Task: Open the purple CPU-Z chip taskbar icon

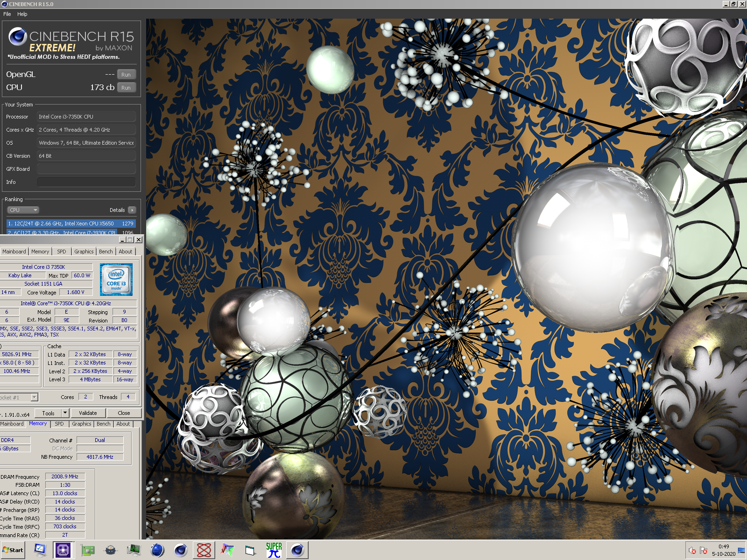Action: click(63, 550)
